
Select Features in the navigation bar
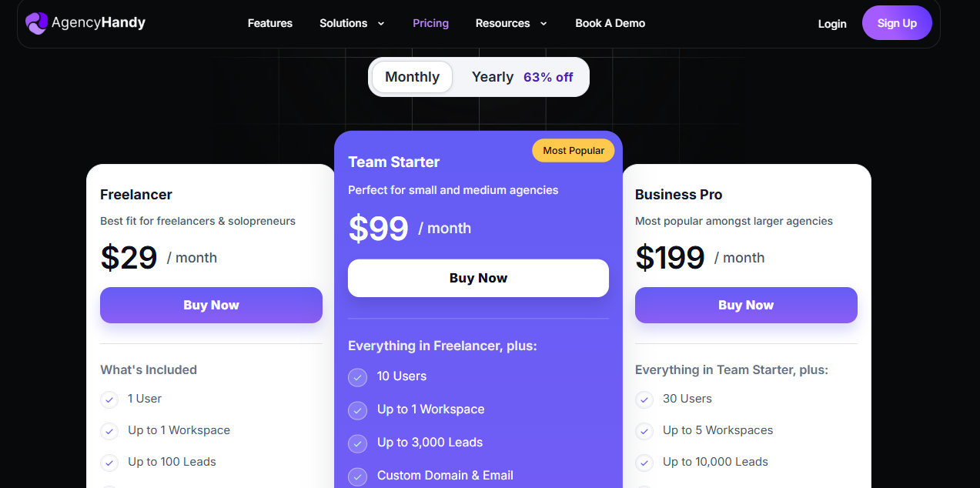tap(269, 23)
